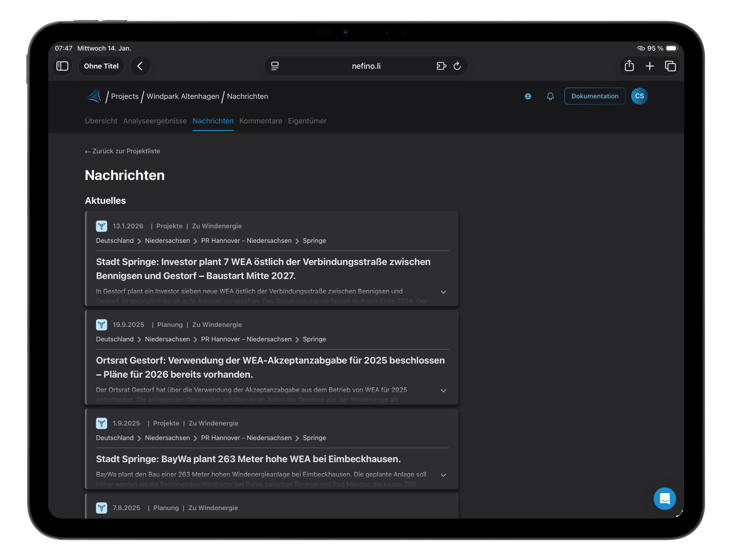Switch to the Analyseergebnisse tab
Image resolution: width=730 pixels, height=560 pixels.
tap(155, 121)
